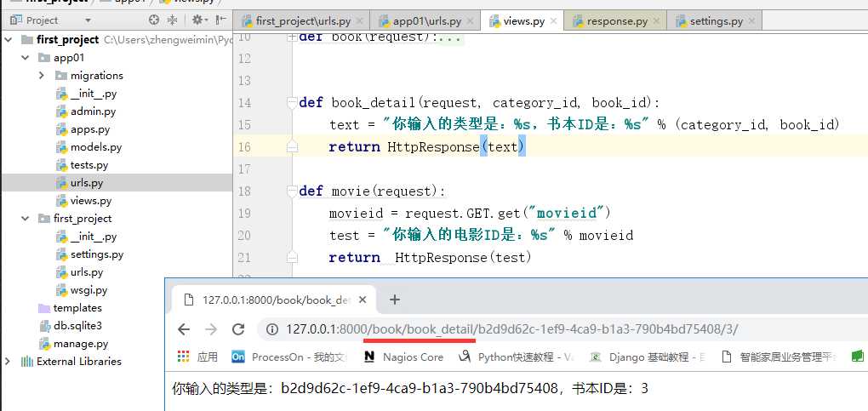Screen dimensions: 868x411
Task: Fold the movie function
Action: [292, 191]
